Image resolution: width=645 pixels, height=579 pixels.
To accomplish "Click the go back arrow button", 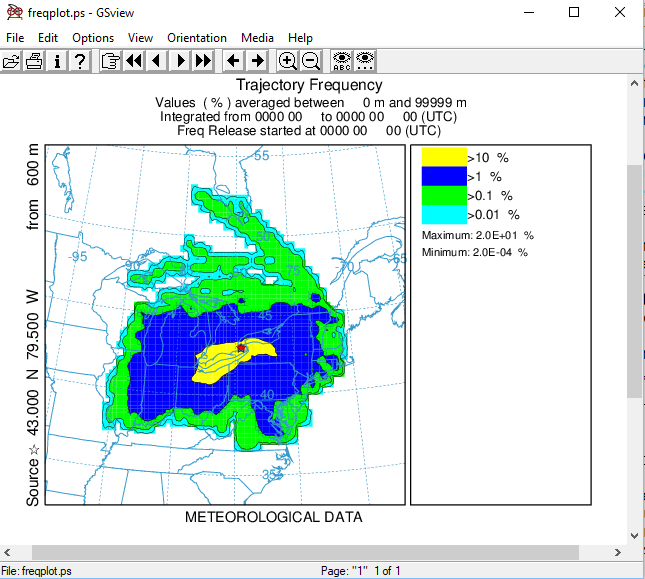I will pyautogui.click(x=233, y=61).
